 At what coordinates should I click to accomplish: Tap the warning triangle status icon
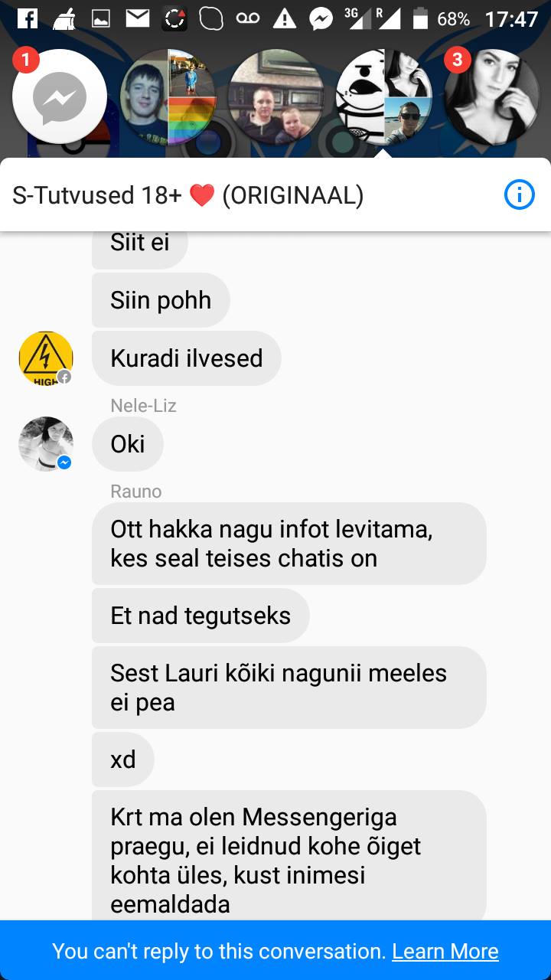[x=285, y=18]
